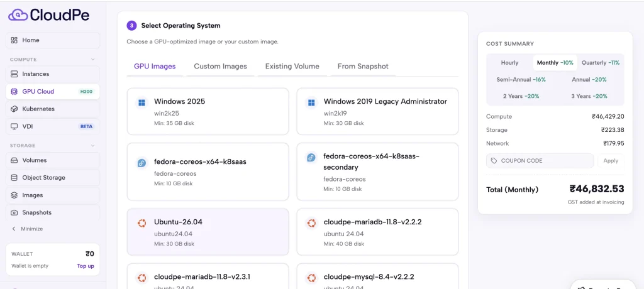
Task: Click the Compute cost ₹46,429.20
Action: 608,117
